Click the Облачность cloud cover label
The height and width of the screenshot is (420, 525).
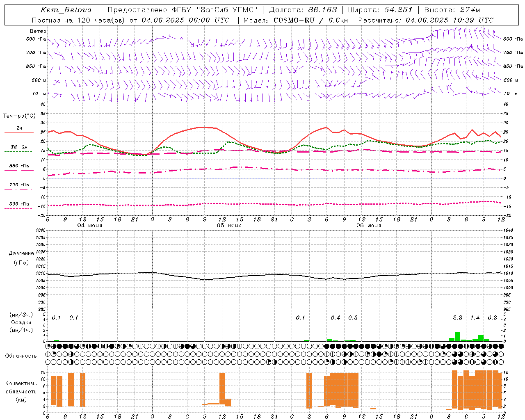21,356
